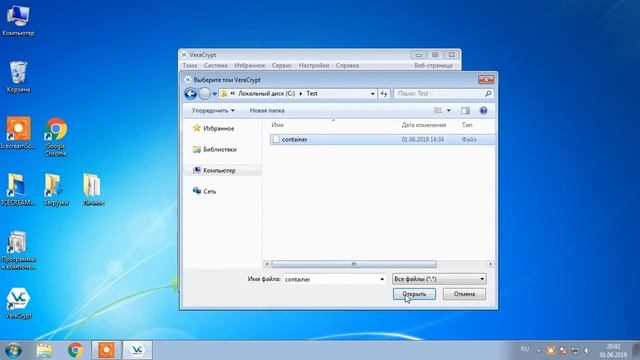Open the taskbar clock and date
This screenshot has height=360, width=640.
[613, 351]
